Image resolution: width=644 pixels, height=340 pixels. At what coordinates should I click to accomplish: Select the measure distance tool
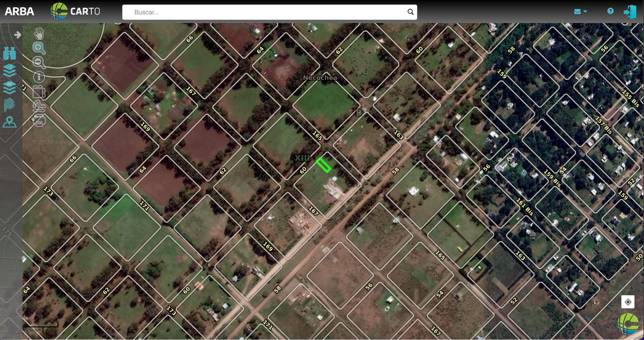(x=39, y=106)
